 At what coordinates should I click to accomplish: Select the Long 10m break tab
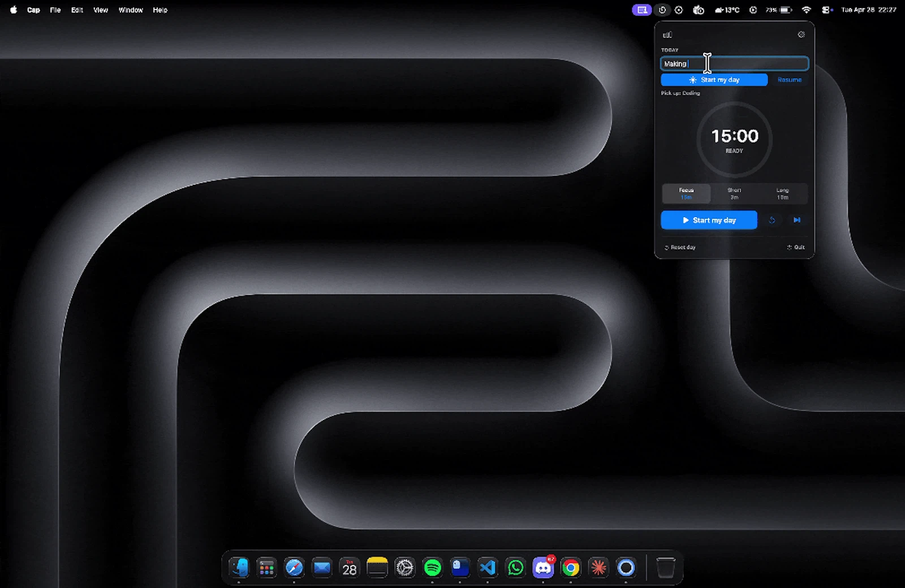782,193
